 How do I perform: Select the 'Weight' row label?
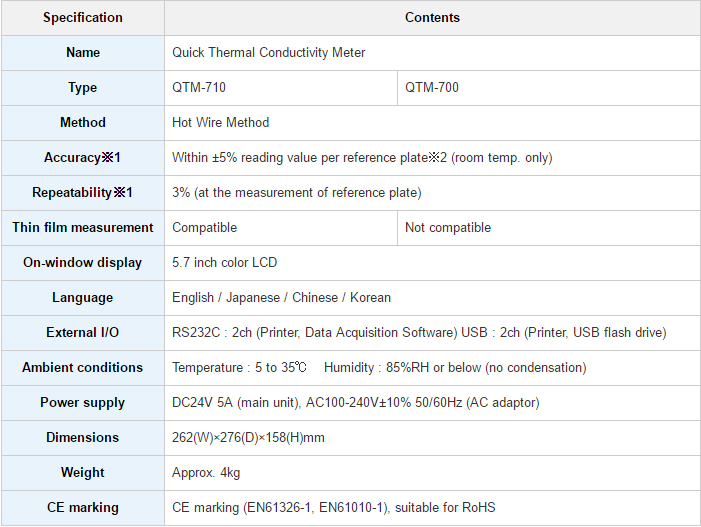(83, 472)
